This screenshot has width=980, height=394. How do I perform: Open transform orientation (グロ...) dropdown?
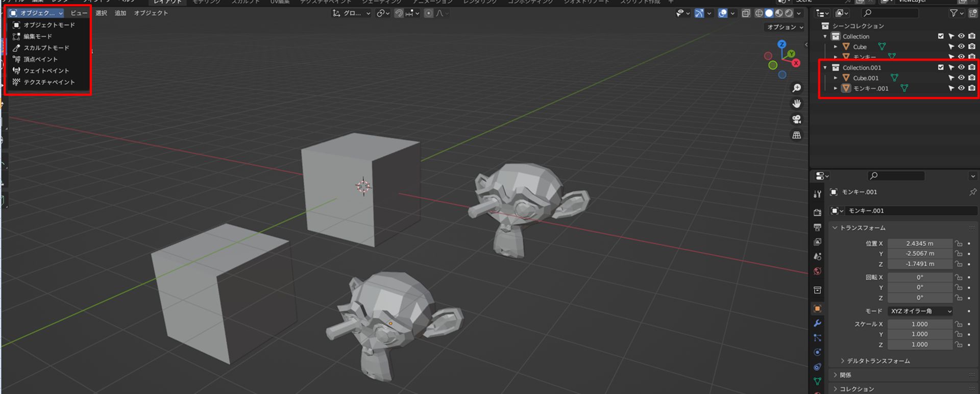pyautogui.click(x=351, y=13)
